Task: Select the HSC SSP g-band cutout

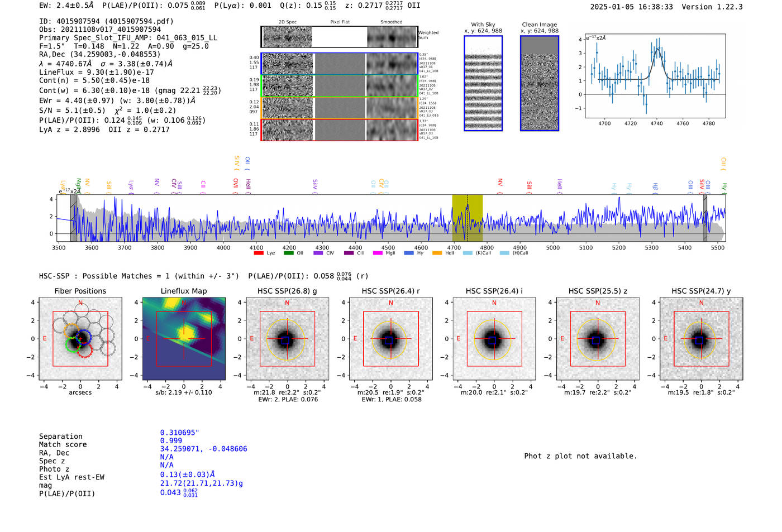Action: [x=287, y=339]
